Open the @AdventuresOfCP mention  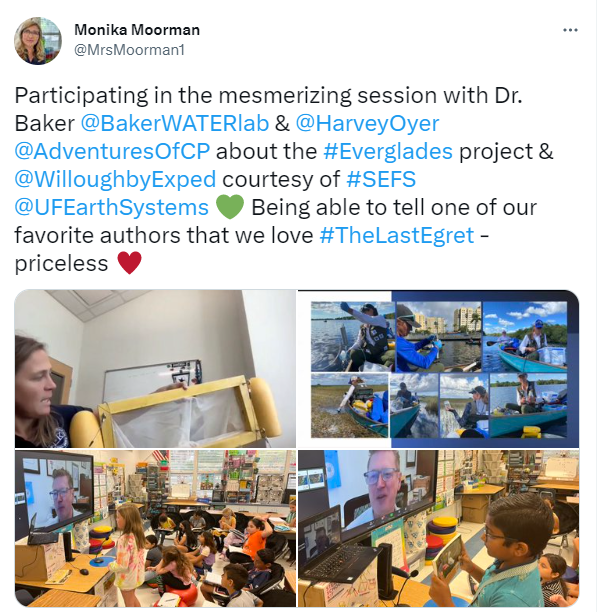pyautogui.click(x=112, y=151)
